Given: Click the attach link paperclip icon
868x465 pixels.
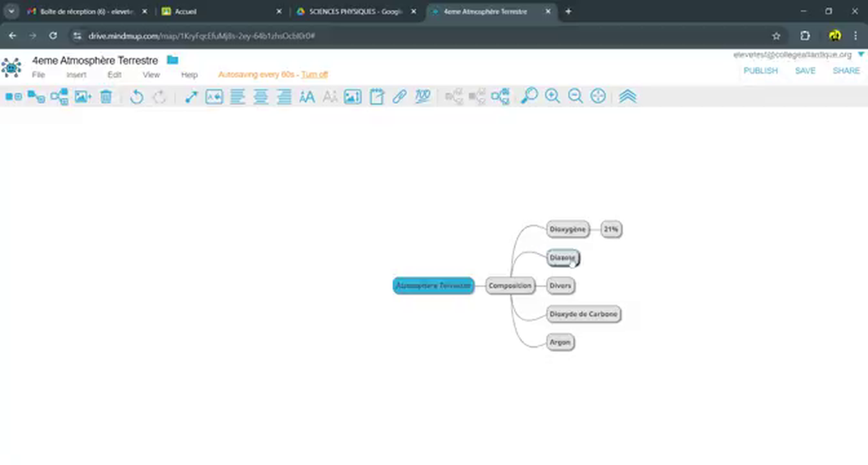Looking at the screenshot, I should 400,97.
